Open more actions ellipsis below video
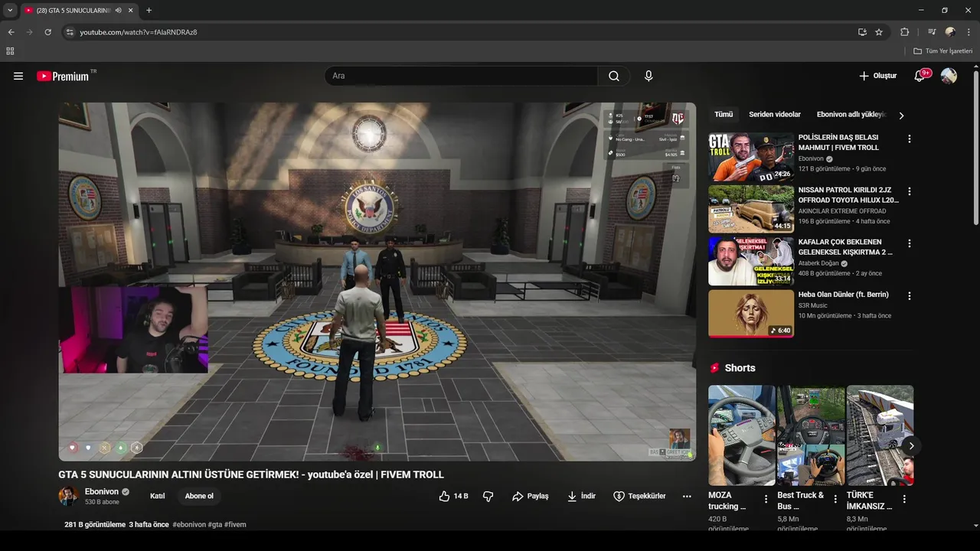 coord(687,496)
